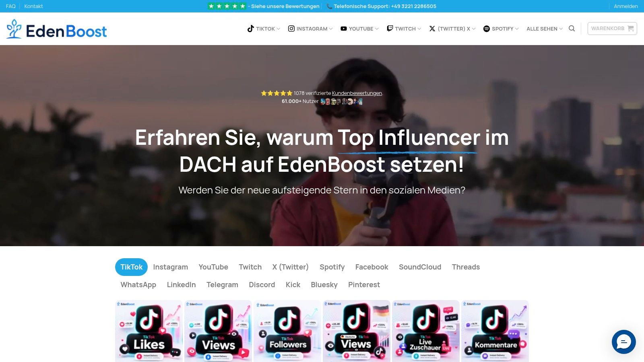Open the TikTok Likes product card
This screenshot has height=362, width=644.
pyautogui.click(x=149, y=331)
